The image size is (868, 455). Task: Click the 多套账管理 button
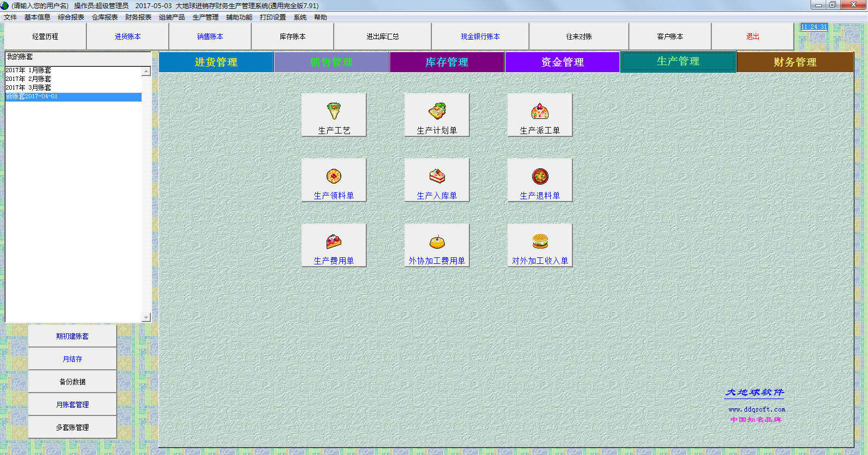[x=72, y=427]
